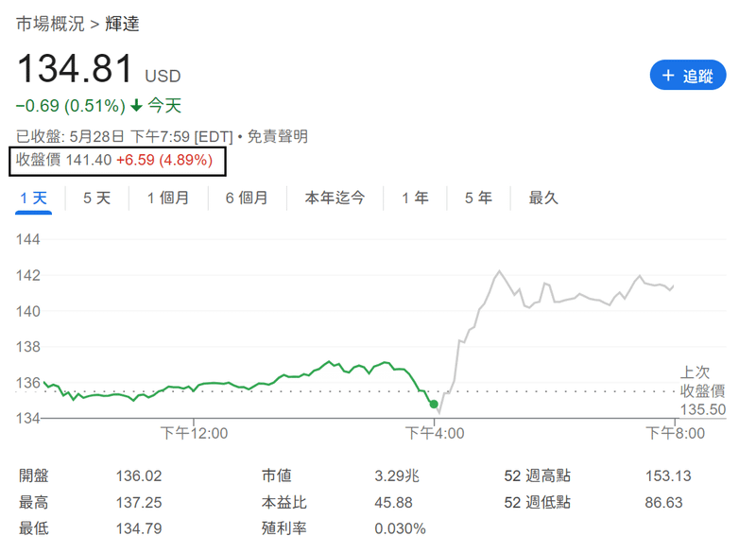The height and width of the screenshot is (553, 756).
Task: Switch chart to the 1 年 range
Action: click(x=415, y=198)
